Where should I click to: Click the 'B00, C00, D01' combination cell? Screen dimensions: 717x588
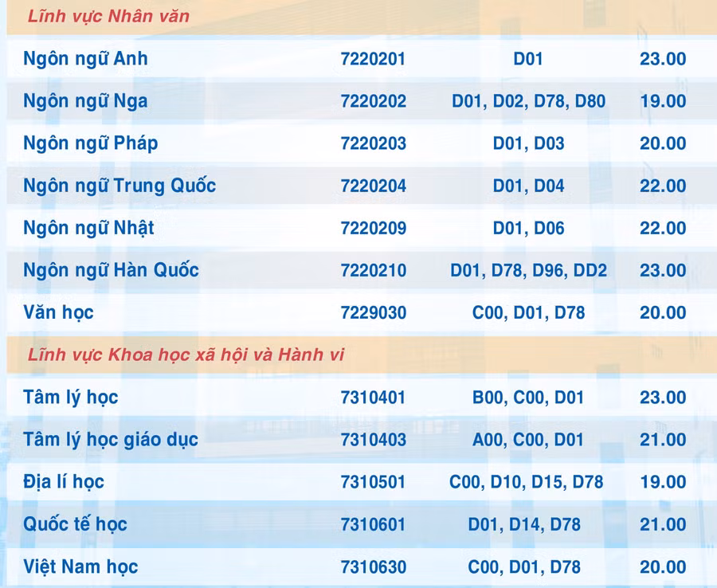528,398
